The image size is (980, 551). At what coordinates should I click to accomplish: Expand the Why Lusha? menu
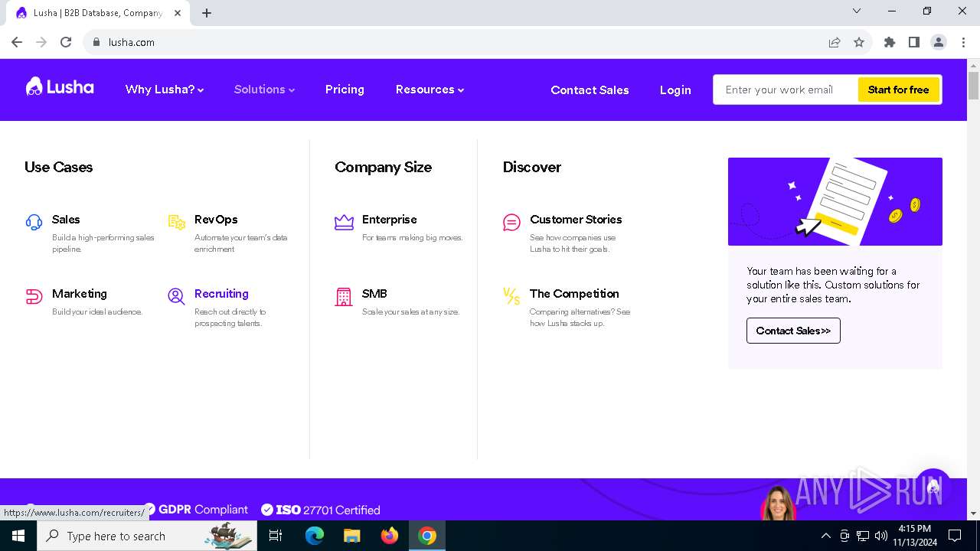click(x=165, y=90)
